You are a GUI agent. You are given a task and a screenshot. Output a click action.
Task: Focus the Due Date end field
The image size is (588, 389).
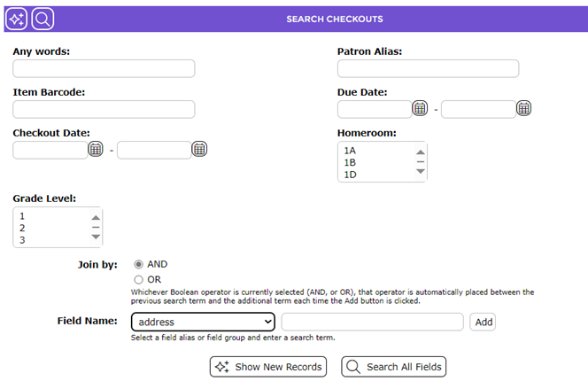[x=478, y=110]
